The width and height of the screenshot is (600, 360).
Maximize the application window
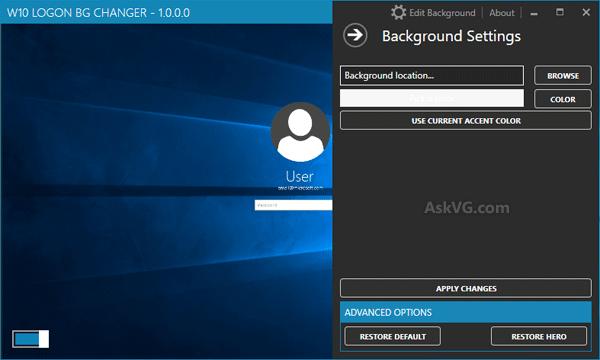(x=560, y=12)
